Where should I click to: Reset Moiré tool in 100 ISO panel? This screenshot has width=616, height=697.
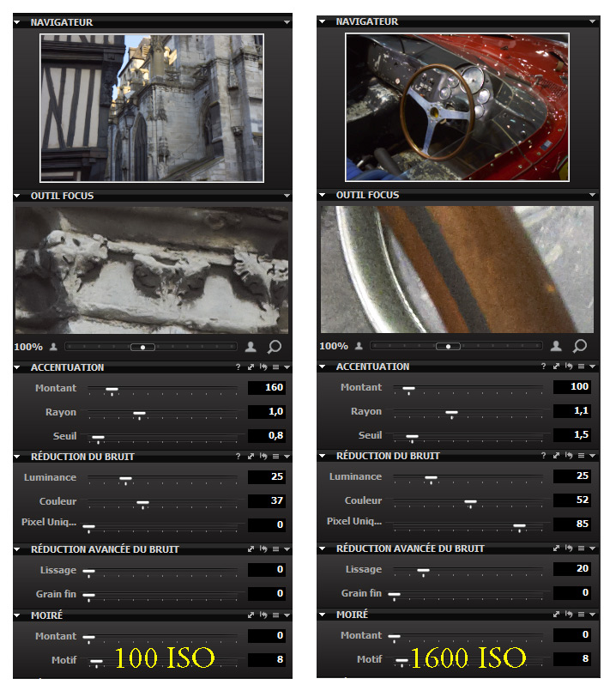(x=263, y=615)
